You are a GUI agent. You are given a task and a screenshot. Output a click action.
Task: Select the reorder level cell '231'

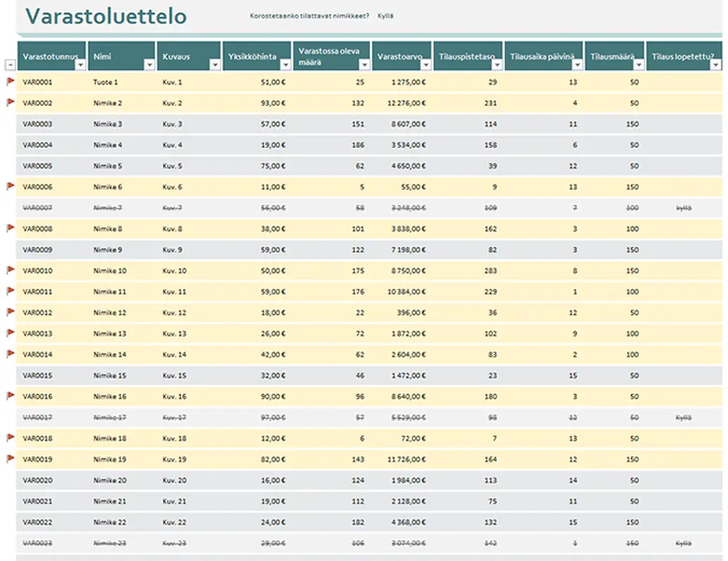click(491, 103)
